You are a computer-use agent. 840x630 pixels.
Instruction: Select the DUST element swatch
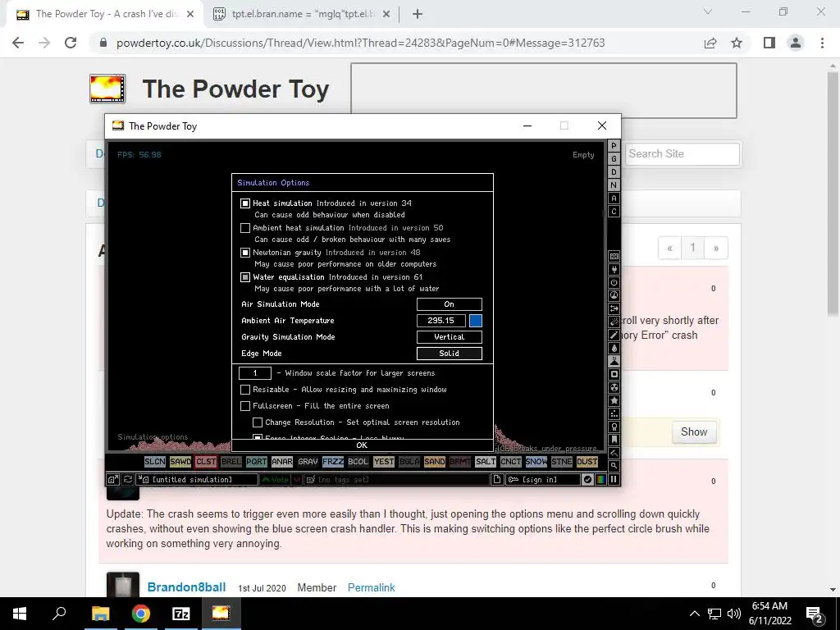[587, 461]
